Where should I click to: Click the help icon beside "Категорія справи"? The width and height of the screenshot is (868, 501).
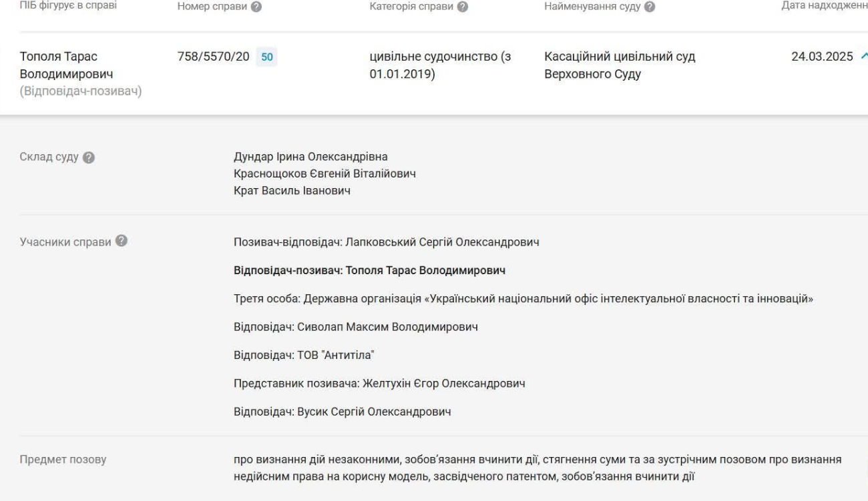coord(462,7)
